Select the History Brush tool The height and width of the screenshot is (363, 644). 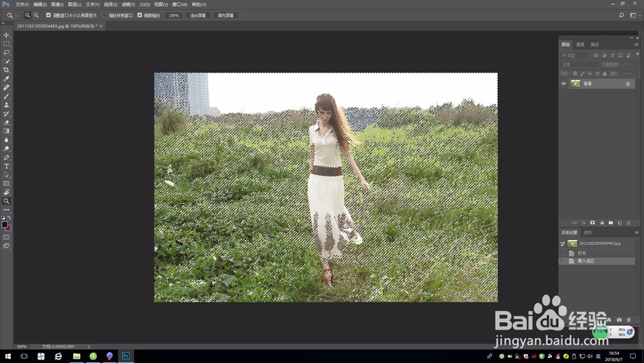6,113
